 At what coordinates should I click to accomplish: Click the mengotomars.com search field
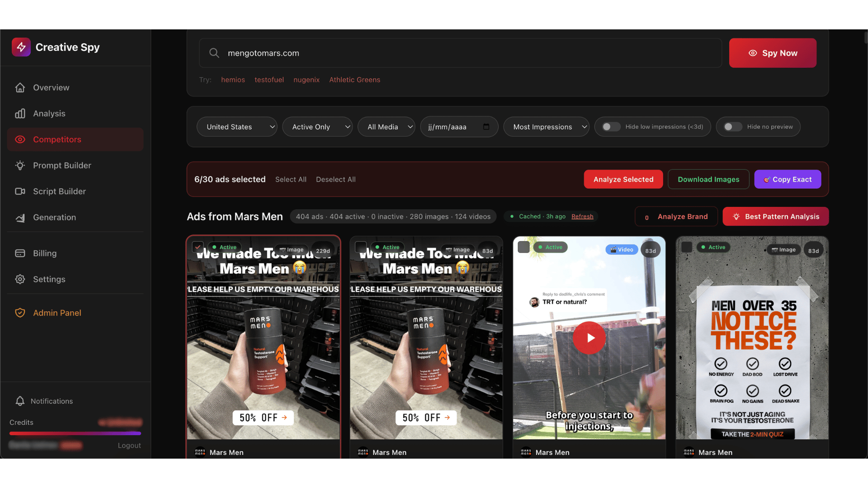coord(460,53)
